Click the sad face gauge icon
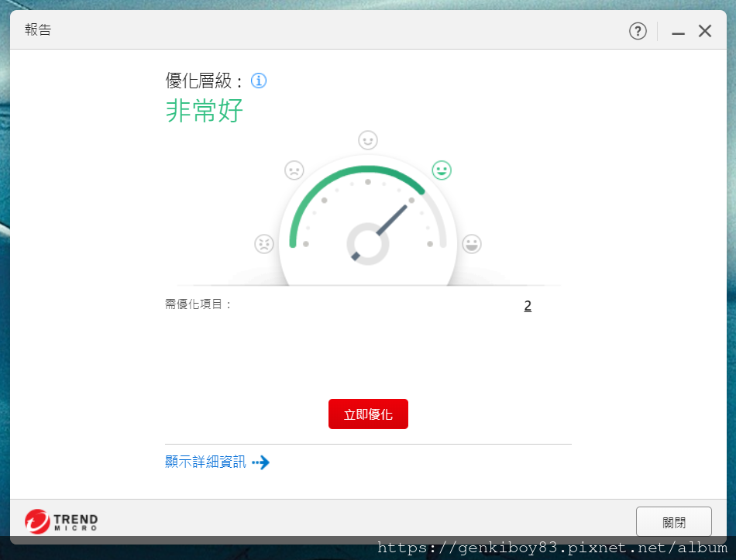736x560 pixels. coord(294,170)
